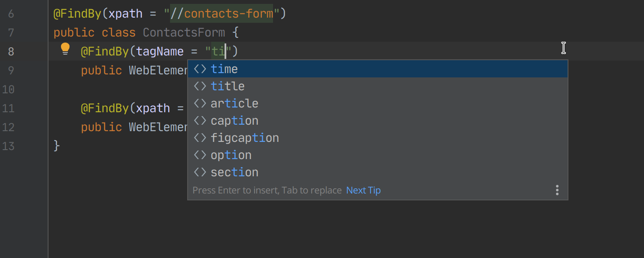
Task: Click line number 8 in the gutter
Action: (x=11, y=52)
